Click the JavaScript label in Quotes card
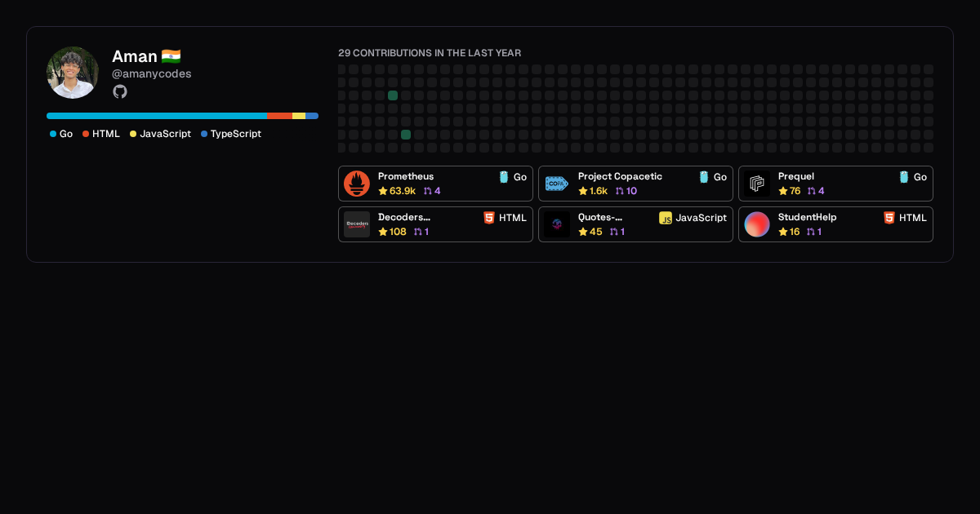980x514 pixels. pyautogui.click(x=701, y=218)
